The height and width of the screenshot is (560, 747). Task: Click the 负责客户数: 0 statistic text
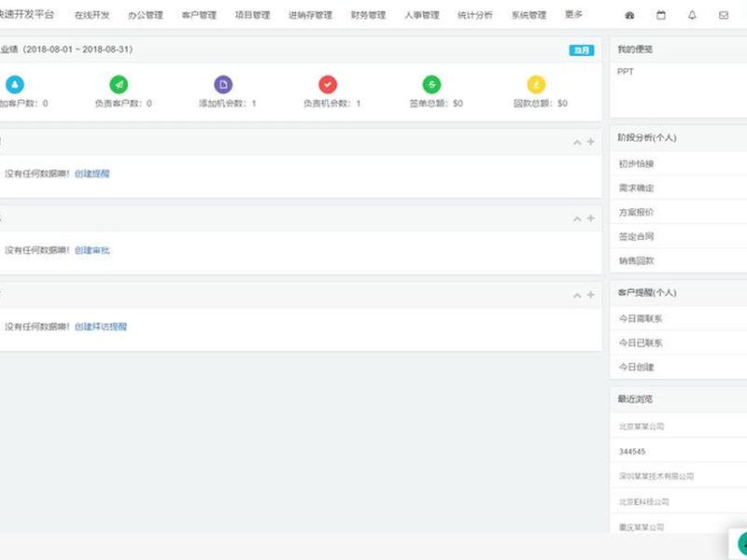pyautogui.click(x=123, y=104)
